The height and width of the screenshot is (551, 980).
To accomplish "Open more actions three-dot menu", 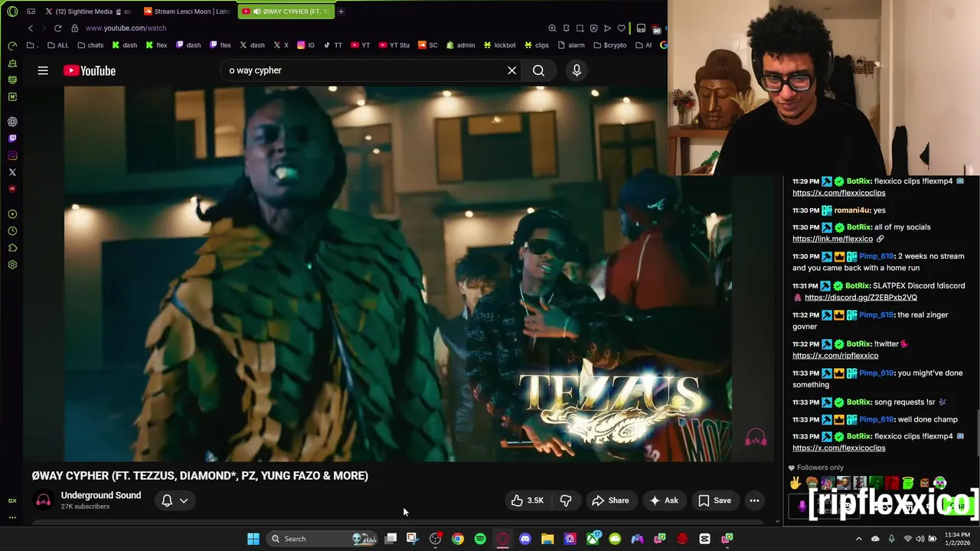I will [754, 500].
